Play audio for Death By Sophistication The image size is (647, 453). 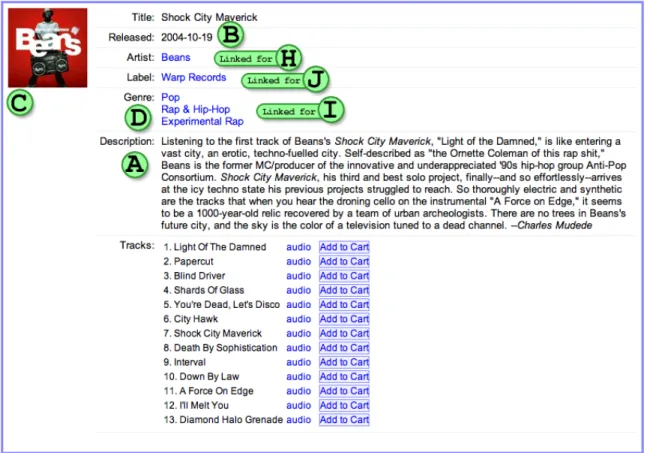(x=298, y=348)
